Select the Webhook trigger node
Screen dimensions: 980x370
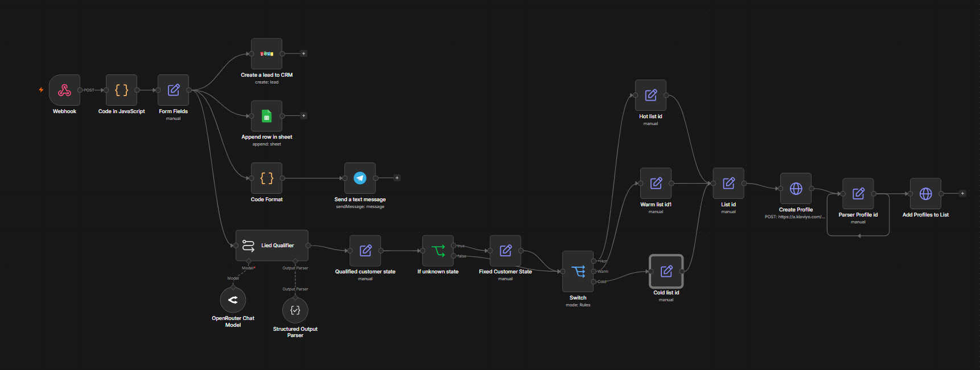coord(64,90)
